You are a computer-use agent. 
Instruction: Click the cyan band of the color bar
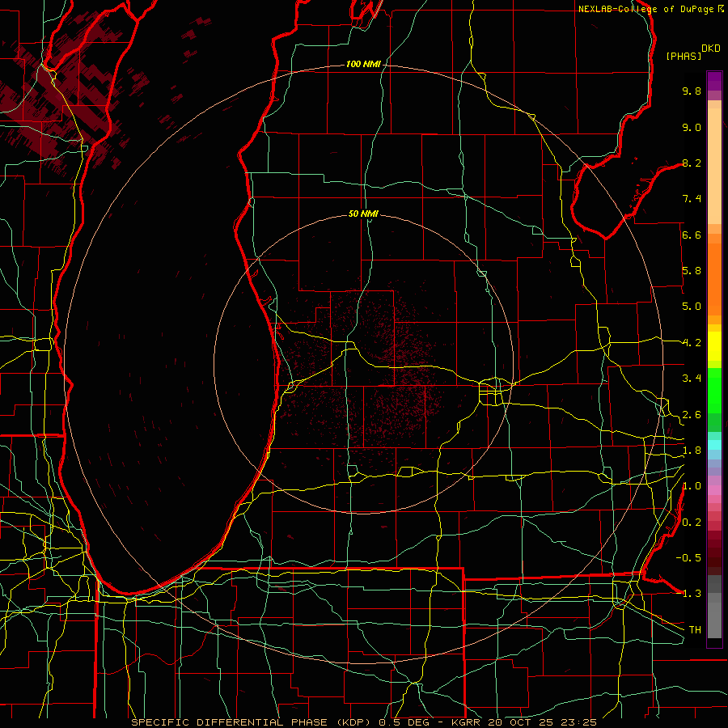(x=714, y=445)
